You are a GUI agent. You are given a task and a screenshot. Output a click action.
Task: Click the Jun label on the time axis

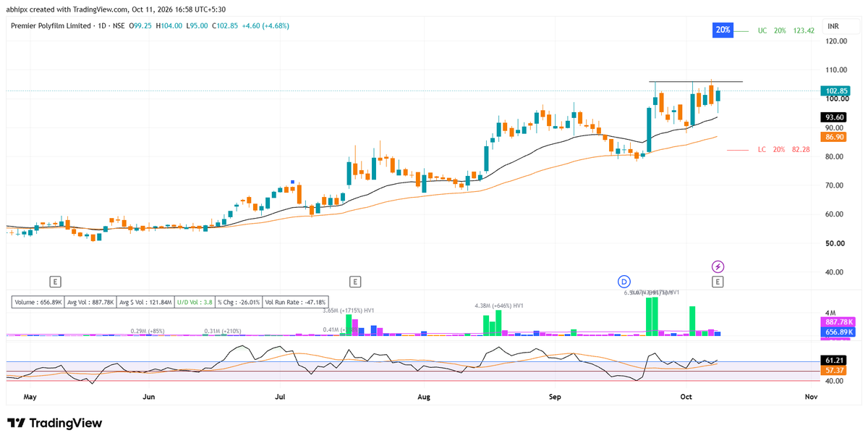[149, 398]
